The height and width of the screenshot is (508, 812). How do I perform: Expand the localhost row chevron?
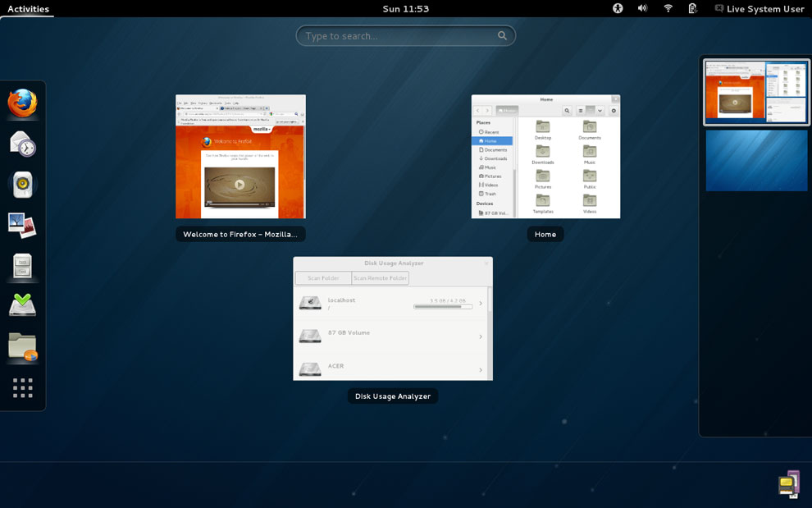click(x=481, y=304)
